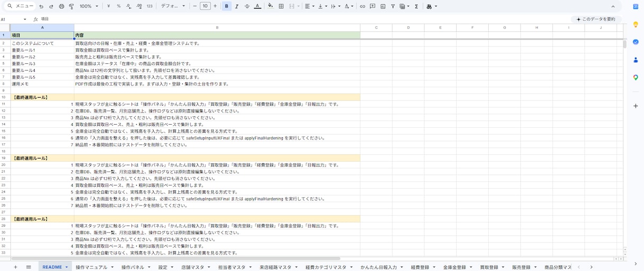Open vertical align dropdown
Screen dimensions: 644x271
(322, 6)
